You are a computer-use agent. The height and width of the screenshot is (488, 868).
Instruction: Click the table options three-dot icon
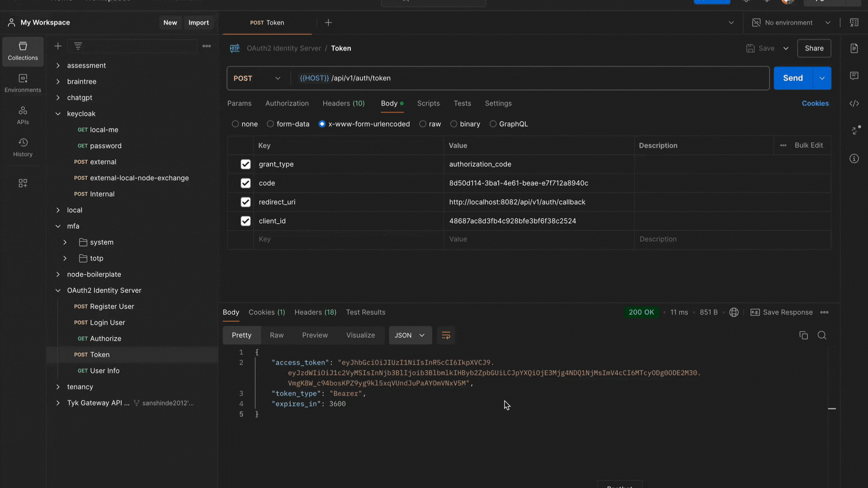tap(783, 145)
